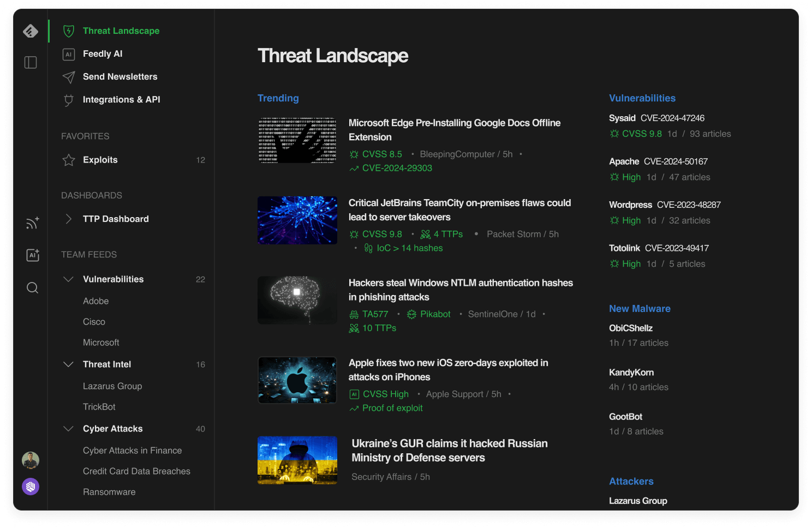Viewport: 812px width, 528px height.
Task: Click the blue network article thumbnail
Action: pos(297,220)
